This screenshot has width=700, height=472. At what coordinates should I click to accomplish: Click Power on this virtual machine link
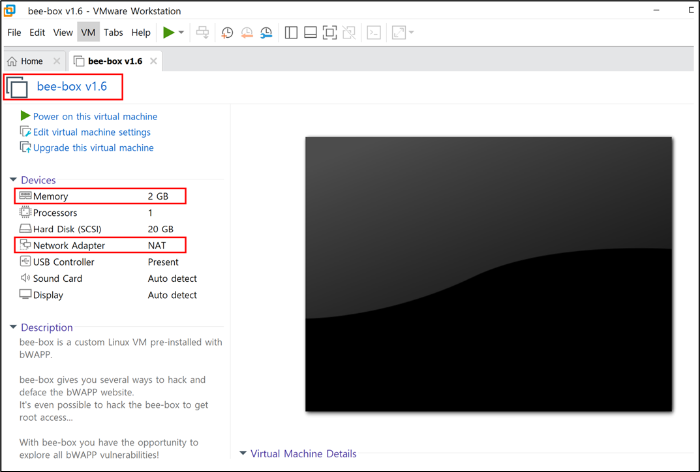click(x=95, y=117)
